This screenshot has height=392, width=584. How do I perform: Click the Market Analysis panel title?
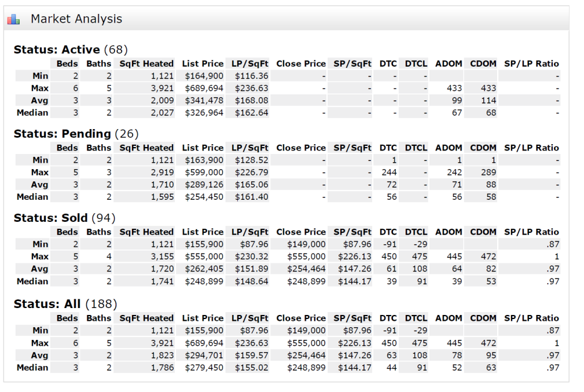[x=76, y=19]
